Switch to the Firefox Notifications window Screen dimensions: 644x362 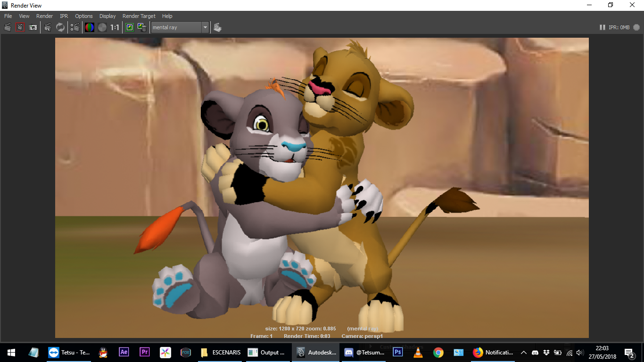coord(493,352)
